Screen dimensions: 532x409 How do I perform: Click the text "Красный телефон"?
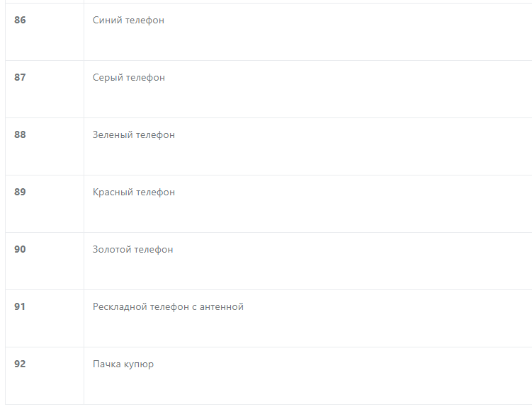134,192
